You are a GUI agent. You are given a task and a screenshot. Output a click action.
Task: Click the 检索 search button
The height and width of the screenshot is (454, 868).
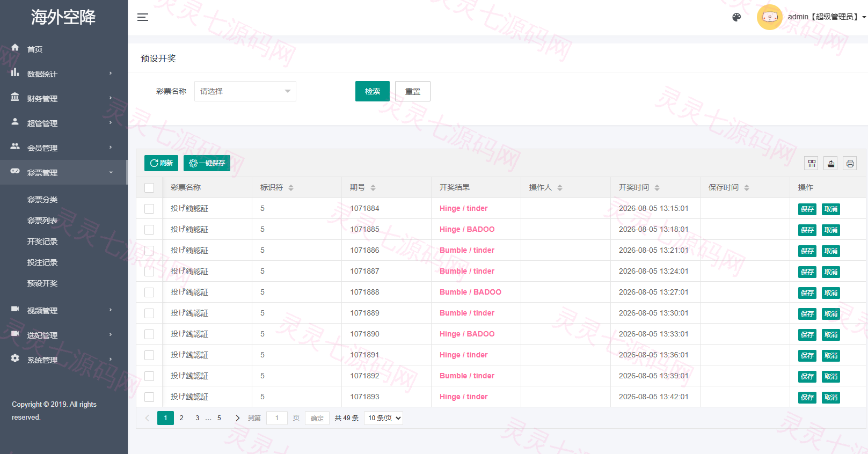(373, 91)
